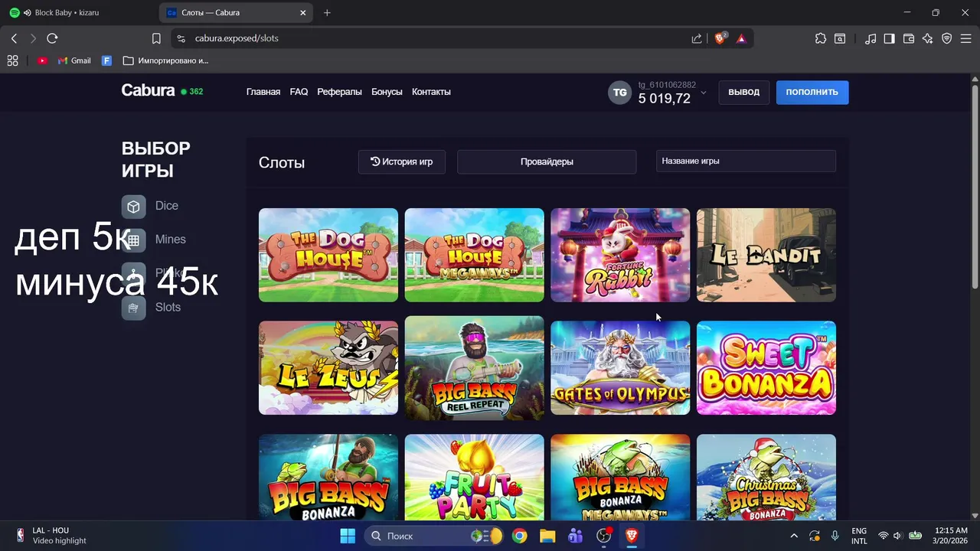Open the Gmail bookmark

point(74,60)
